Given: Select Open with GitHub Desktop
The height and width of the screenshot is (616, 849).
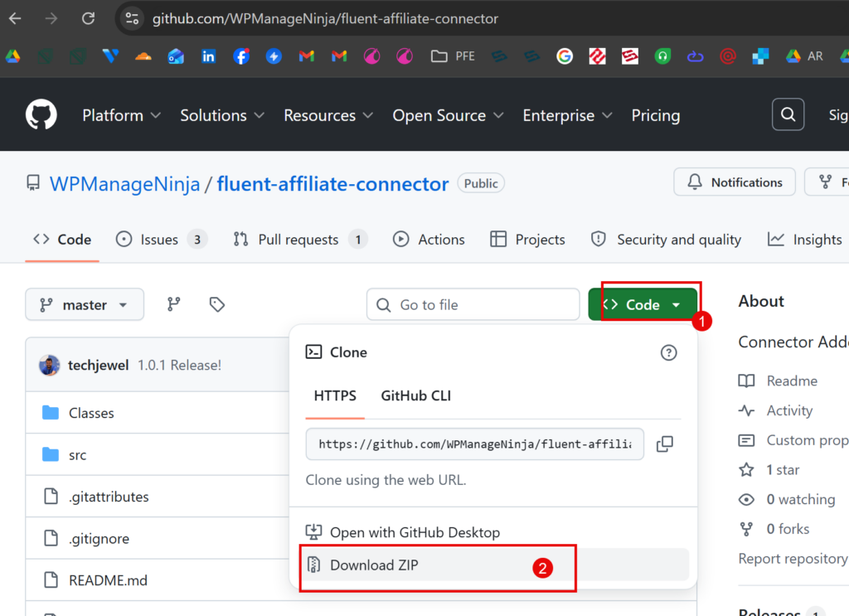Looking at the screenshot, I should pos(415,532).
